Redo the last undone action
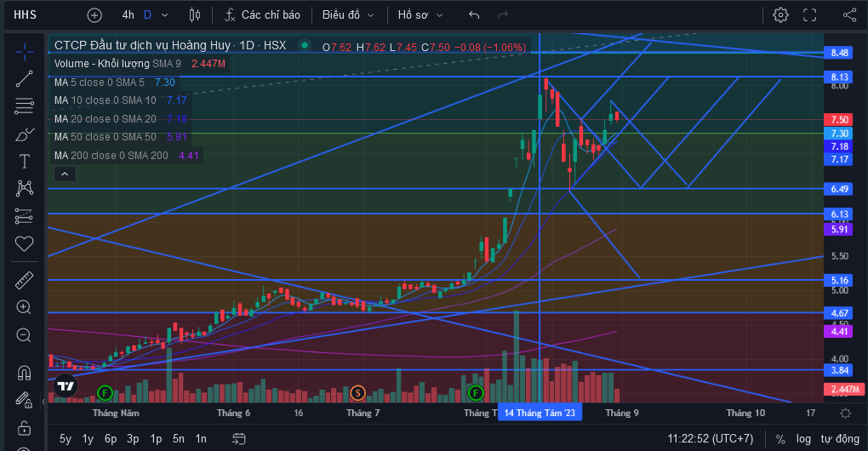Viewport: 868px width, 451px height. tap(503, 15)
